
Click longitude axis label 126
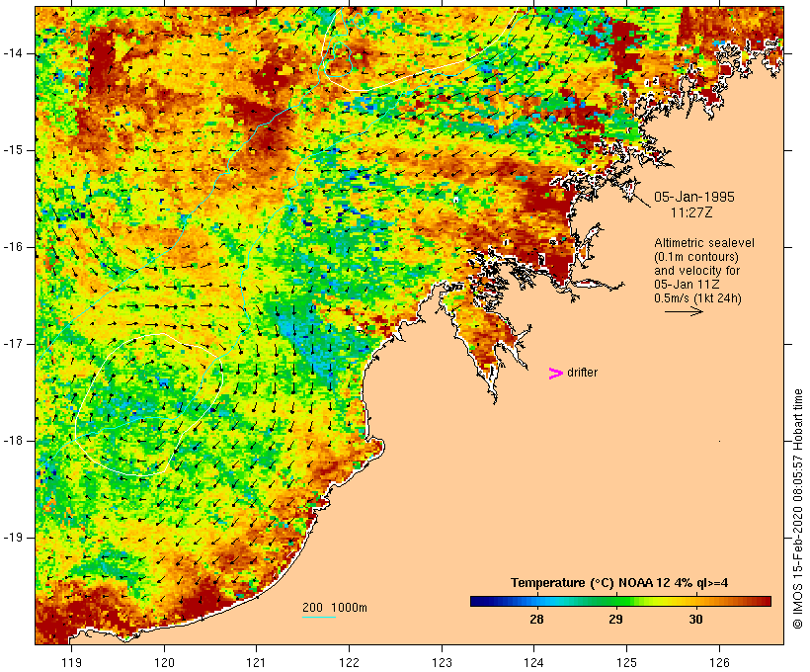coord(719,662)
